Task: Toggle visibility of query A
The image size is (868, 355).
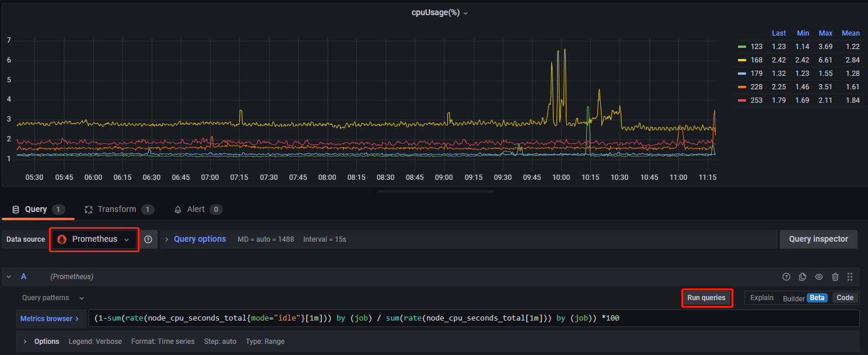Action: click(x=819, y=277)
